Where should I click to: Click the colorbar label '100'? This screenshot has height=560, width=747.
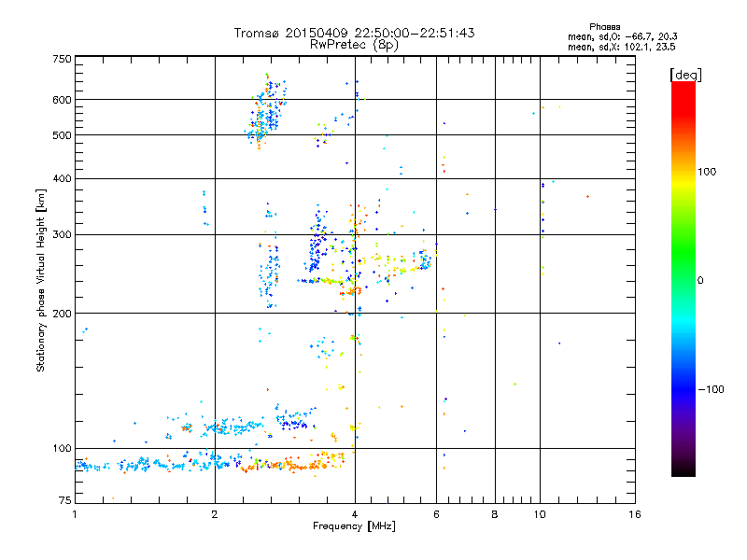click(707, 172)
